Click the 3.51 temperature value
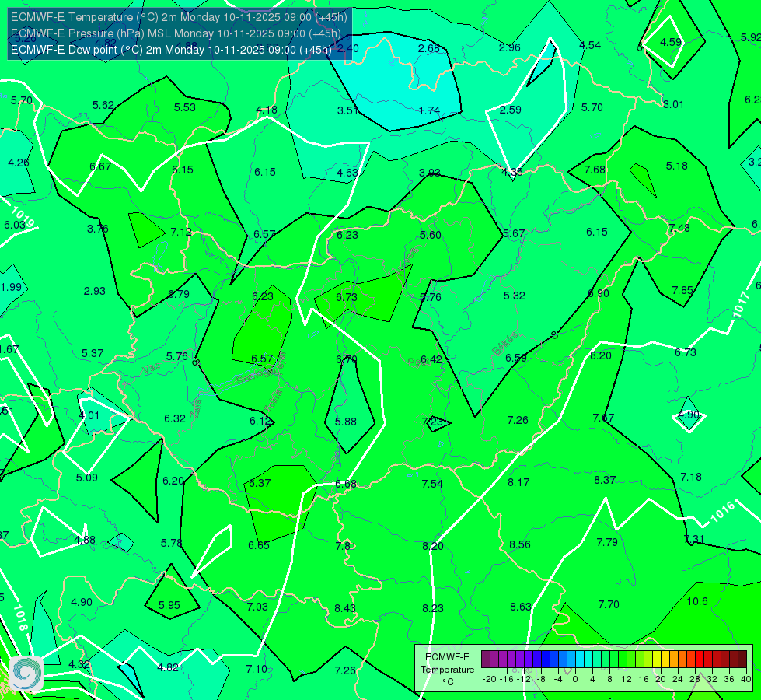 tap(347, 110)
